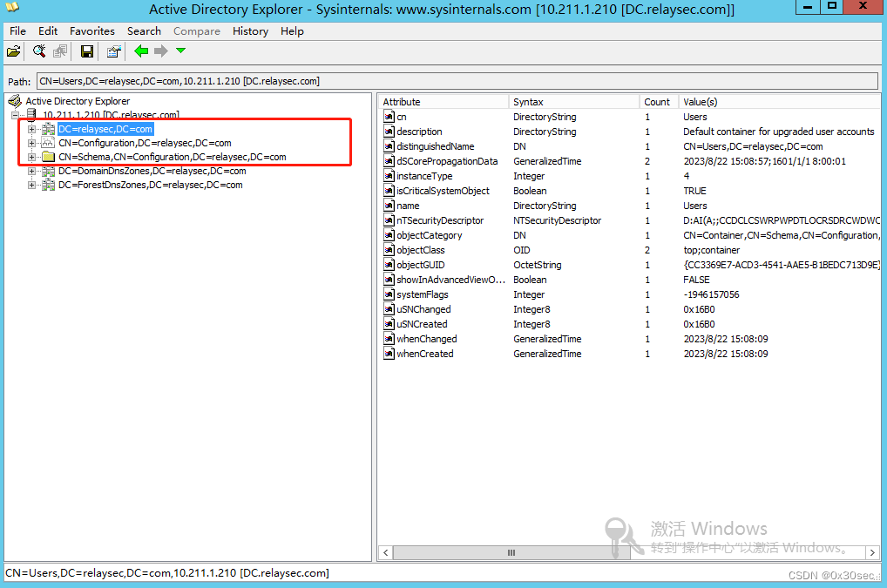The width and height of the screenshot is (887, 588).
Task: Click value 'Default container for upgraded user accounts'
Action: point(778,132)
